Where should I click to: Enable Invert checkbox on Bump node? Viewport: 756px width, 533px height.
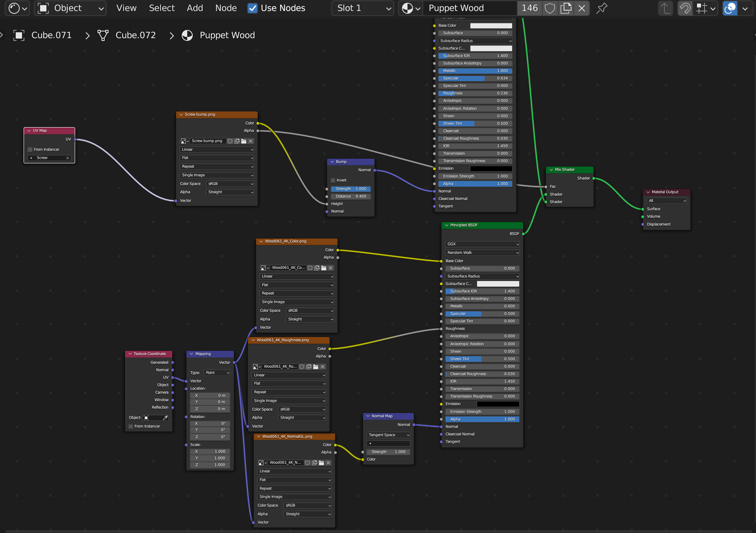[x=333, y=180]
